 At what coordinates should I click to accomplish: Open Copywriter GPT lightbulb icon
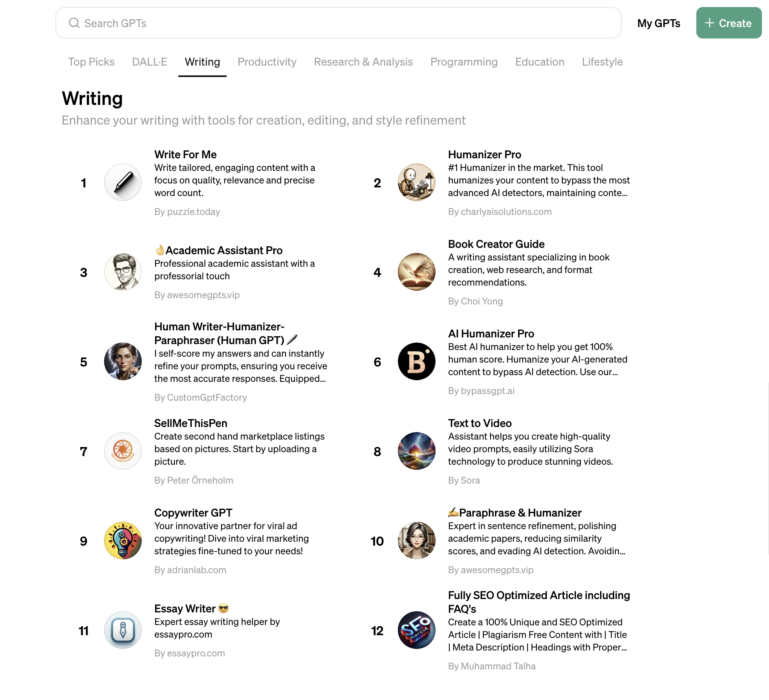(x=123, y=541)
